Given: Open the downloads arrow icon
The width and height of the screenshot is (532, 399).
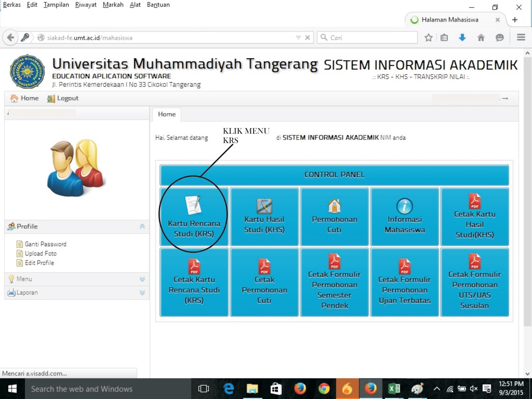Looking at the screenshot, I should tap(462, 38).
